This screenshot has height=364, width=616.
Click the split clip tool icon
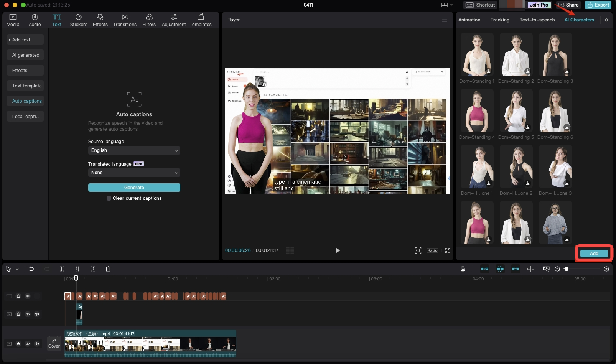point(62,269)
